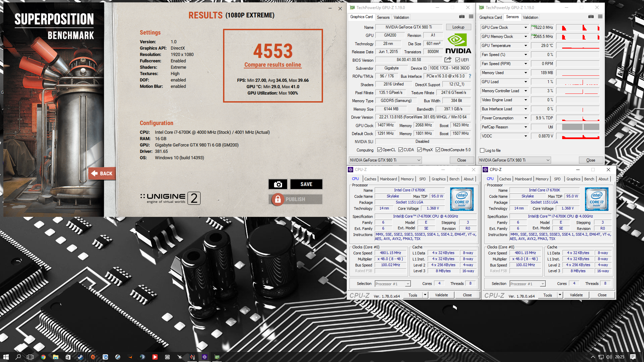Show hidden tray icons chevron

click(x=593, y=357)
